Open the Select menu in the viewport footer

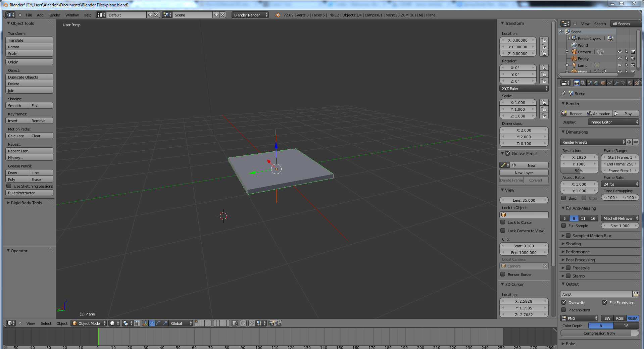tap(46, 323)
